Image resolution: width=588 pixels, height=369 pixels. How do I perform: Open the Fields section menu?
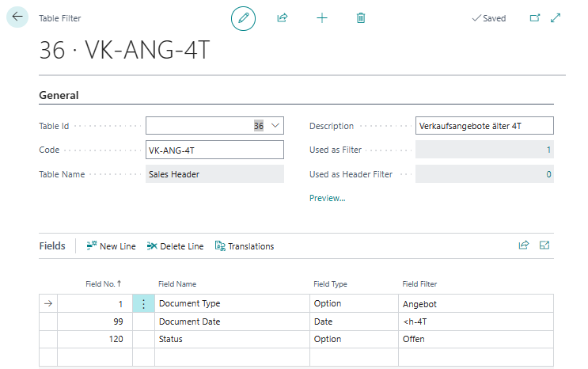tap(52, 246)
